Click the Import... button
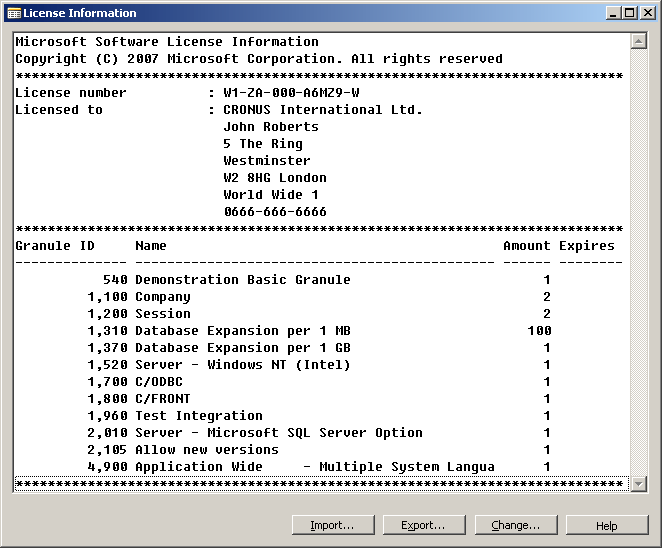 (333, 525)
